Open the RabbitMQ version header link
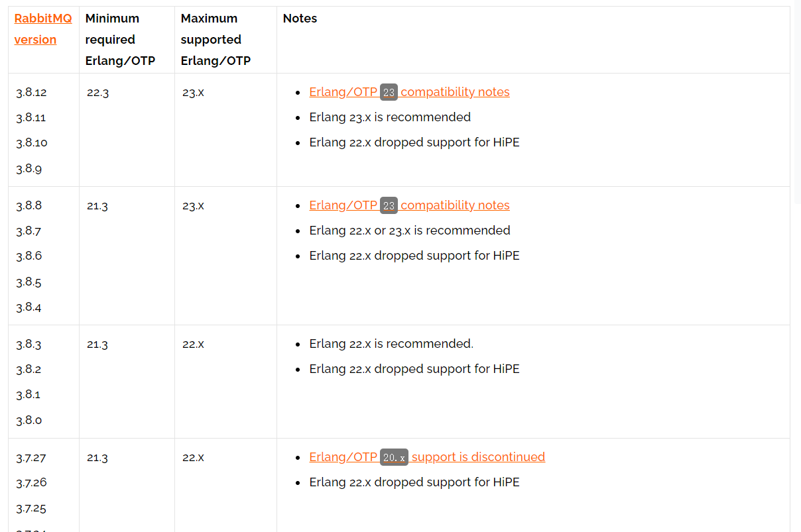 (43, 28)
